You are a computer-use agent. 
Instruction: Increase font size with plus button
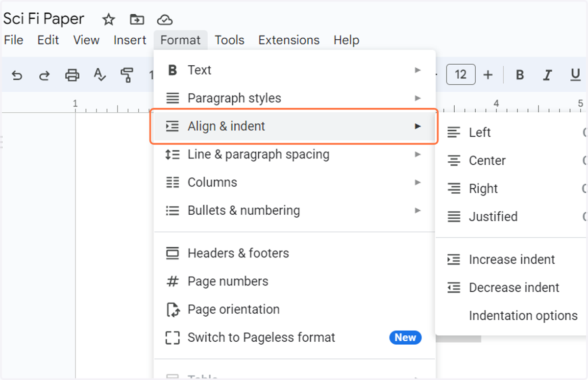[488, 75]
